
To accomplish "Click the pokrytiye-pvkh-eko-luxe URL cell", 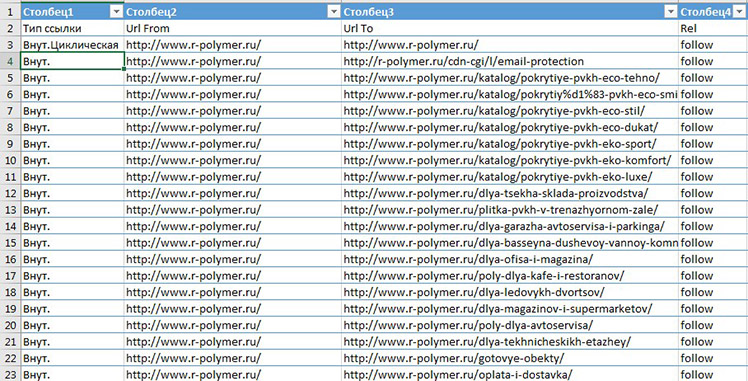I will coord(510,177).
